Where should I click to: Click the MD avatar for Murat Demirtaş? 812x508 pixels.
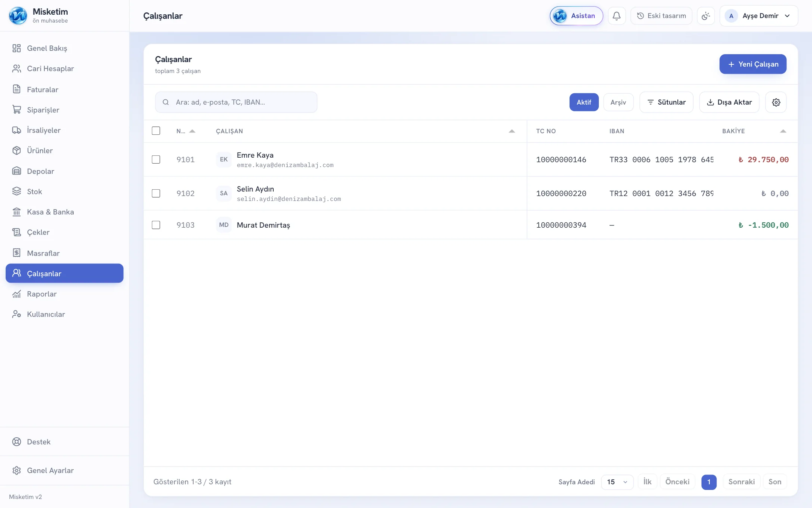[224, 225]
